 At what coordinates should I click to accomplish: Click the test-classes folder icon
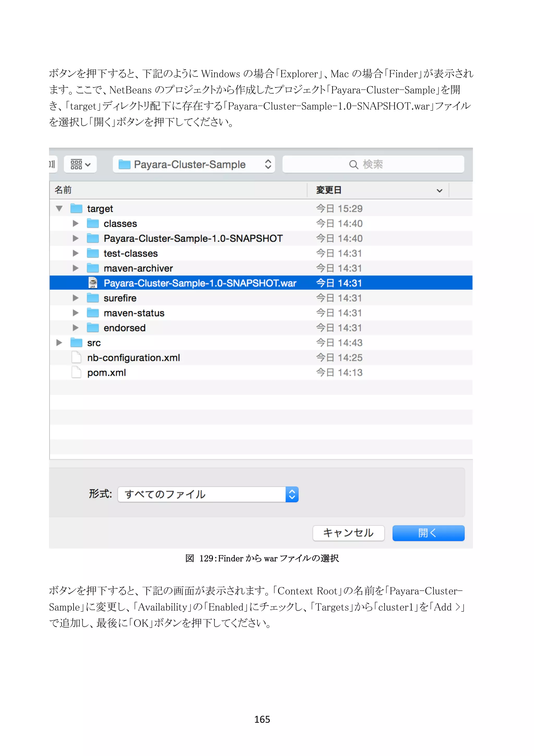pos(93,253)
